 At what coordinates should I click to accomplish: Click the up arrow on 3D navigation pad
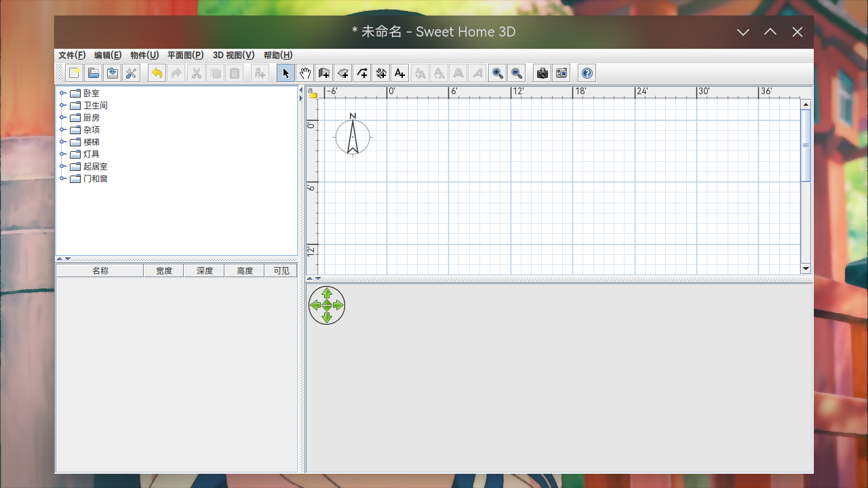coord(327,293)
